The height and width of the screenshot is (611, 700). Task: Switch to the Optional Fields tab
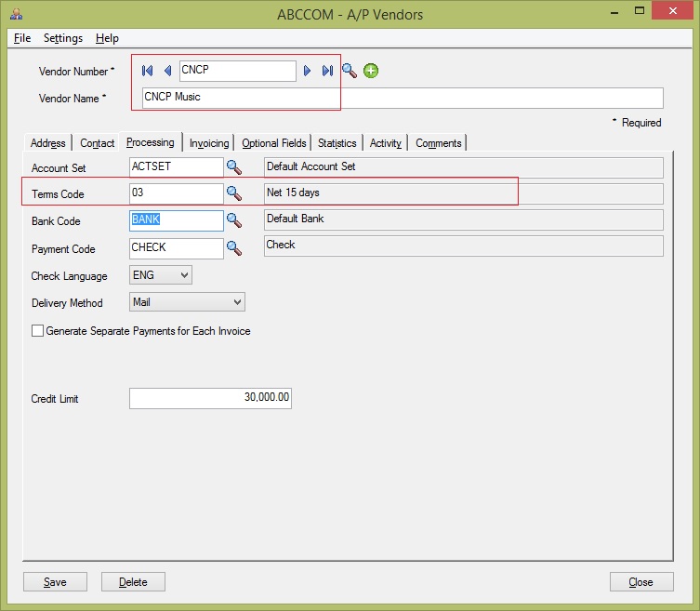(x=273, y=143)
